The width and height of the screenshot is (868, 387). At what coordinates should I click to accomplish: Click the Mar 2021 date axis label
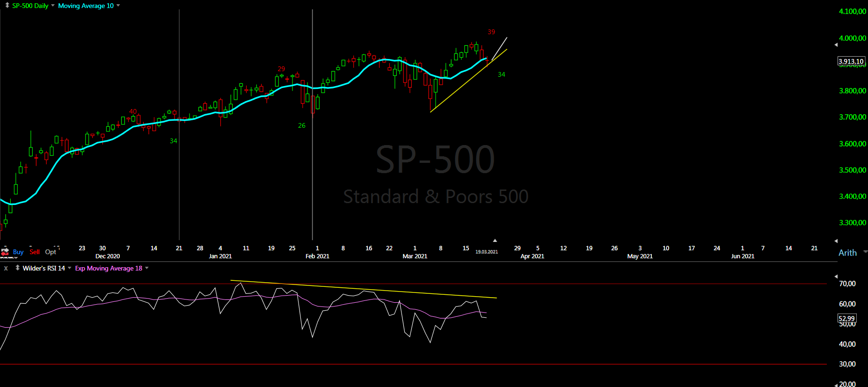415,256
